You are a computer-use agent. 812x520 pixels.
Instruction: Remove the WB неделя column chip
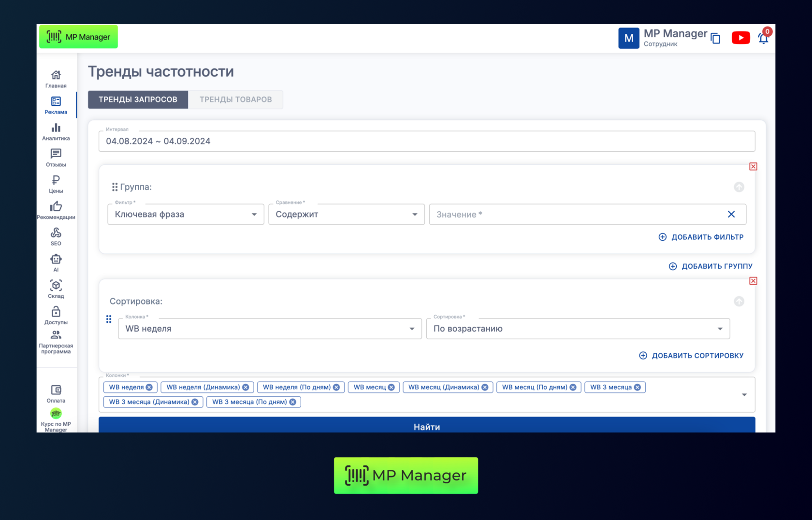(x=149, y=387)
